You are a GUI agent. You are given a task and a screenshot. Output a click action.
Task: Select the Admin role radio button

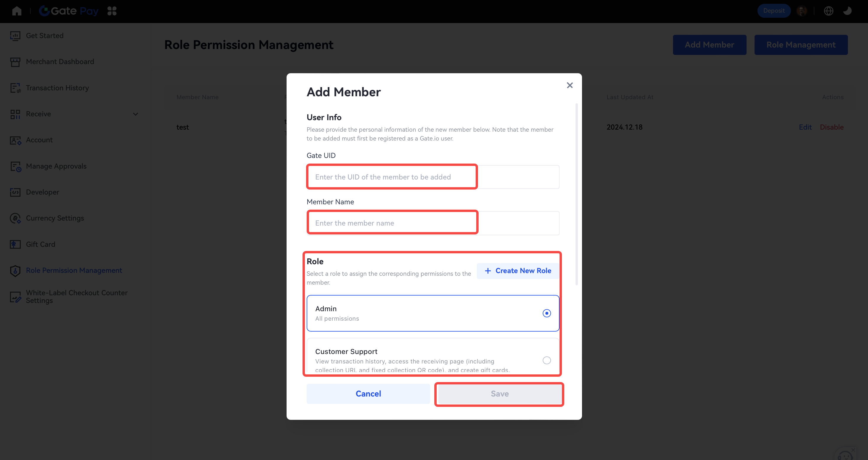(x=547, y=313)
